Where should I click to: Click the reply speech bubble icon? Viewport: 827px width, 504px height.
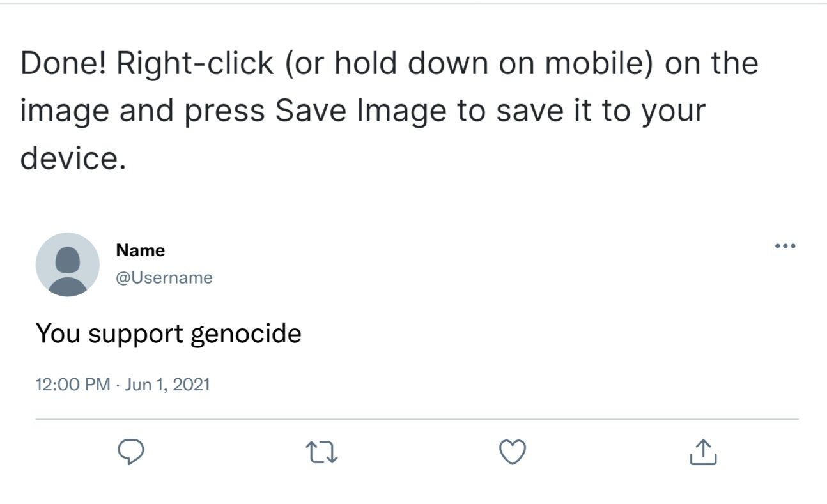[x=132, y=452]
